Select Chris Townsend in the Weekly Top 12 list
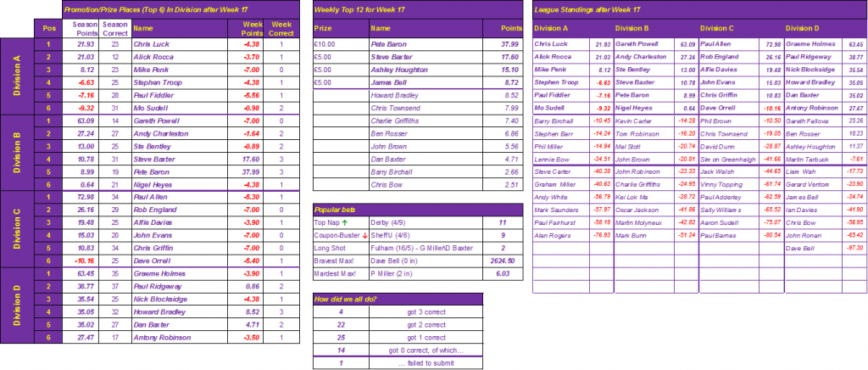This screenshot has width=868, height=370. 396,108
